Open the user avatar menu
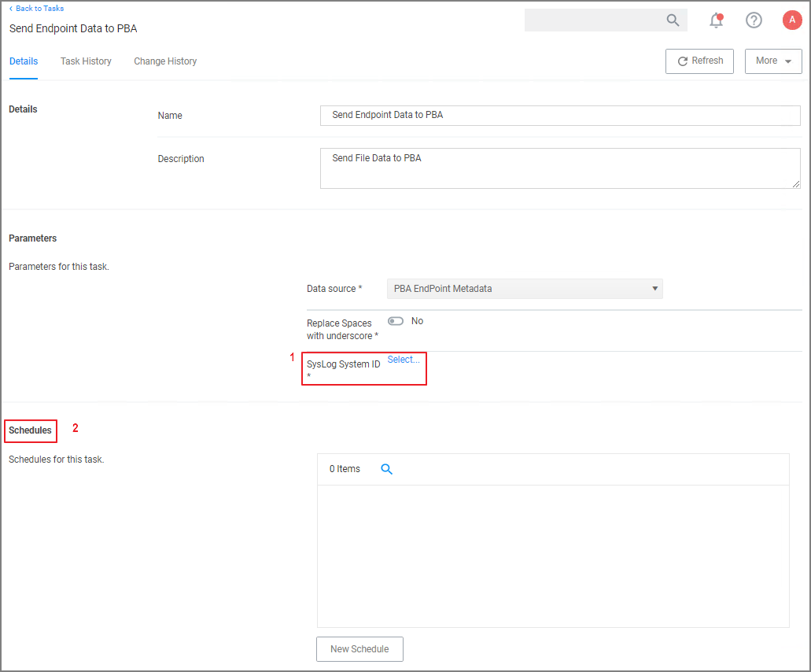Screen dimensions: 811x672 (791, 20)
